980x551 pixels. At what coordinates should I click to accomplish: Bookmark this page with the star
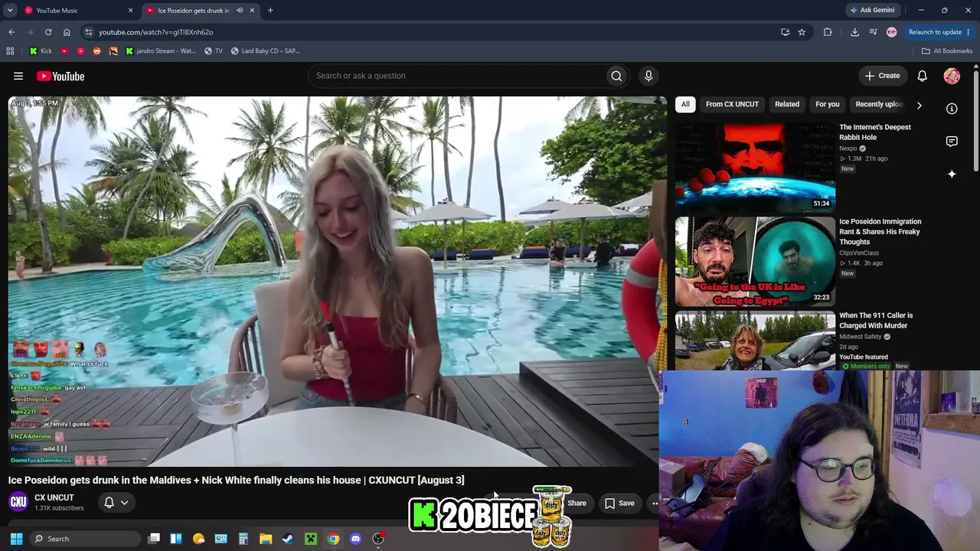pos(802,32)
